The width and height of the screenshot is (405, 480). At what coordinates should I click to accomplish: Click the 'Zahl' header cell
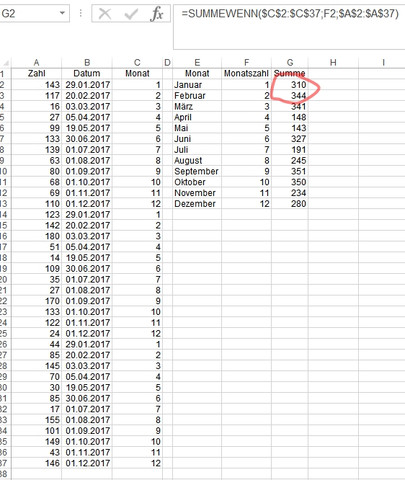(36, 73)
